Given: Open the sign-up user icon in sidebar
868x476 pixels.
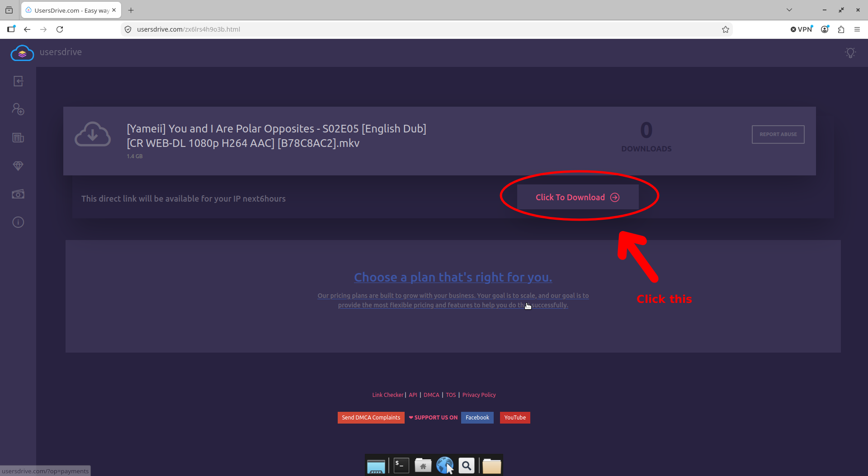Looking at the screenshot, I should coord(18,109).
